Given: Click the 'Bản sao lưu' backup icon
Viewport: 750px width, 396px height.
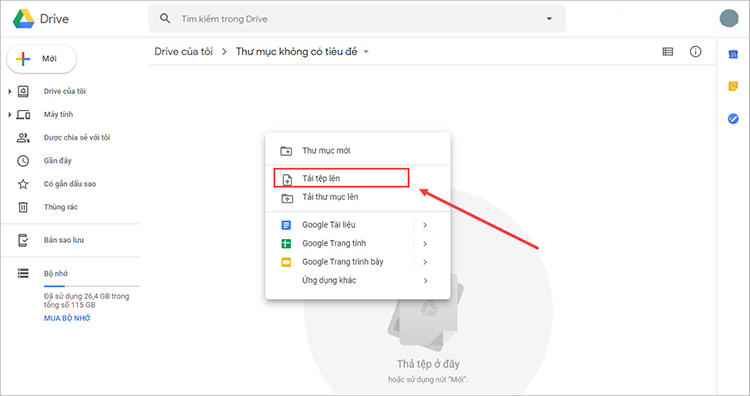Looking at the screenshot, I should 23,240.
